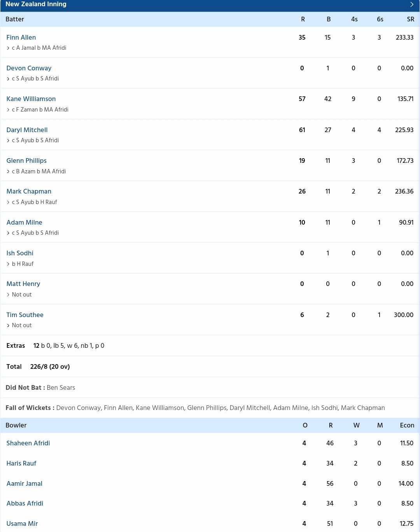The width and height of the screenshot is (420, 532).
Task: Open the New Zealand Inning header chevron
Action: (x=411, y=4)
